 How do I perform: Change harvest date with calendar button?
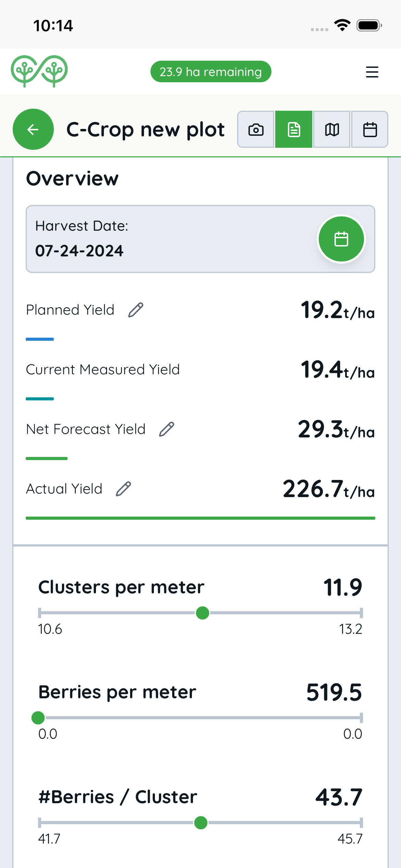[x=341, y=239]
